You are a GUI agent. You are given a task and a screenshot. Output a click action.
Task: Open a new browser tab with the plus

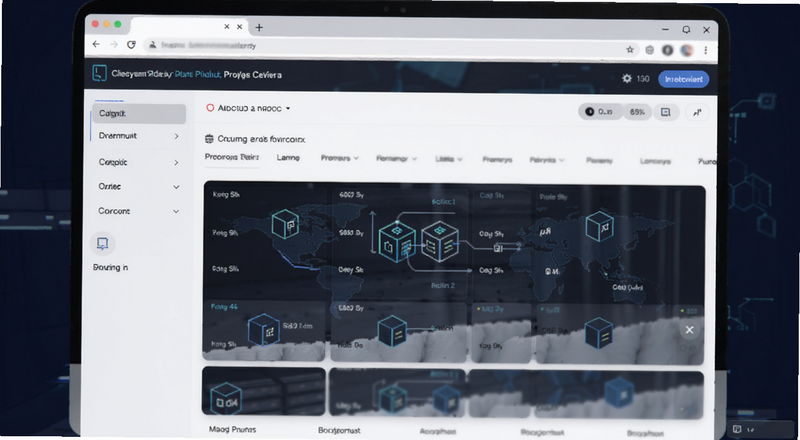point(259,28)
